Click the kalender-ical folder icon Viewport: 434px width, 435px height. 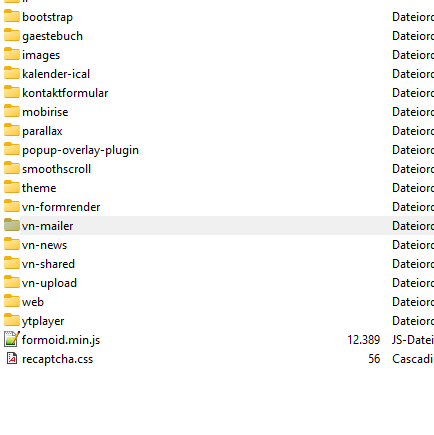12,73
